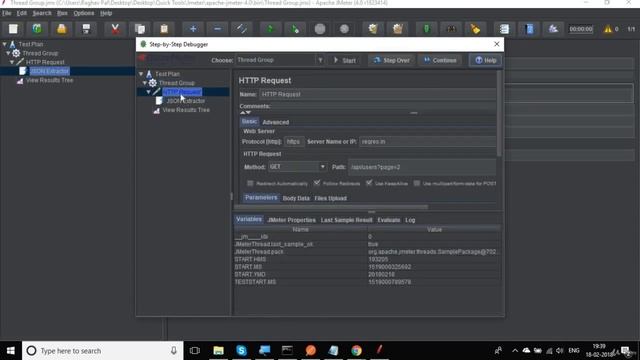
Task: Click the Server Name or IP field
Action: tap(427, 142)
